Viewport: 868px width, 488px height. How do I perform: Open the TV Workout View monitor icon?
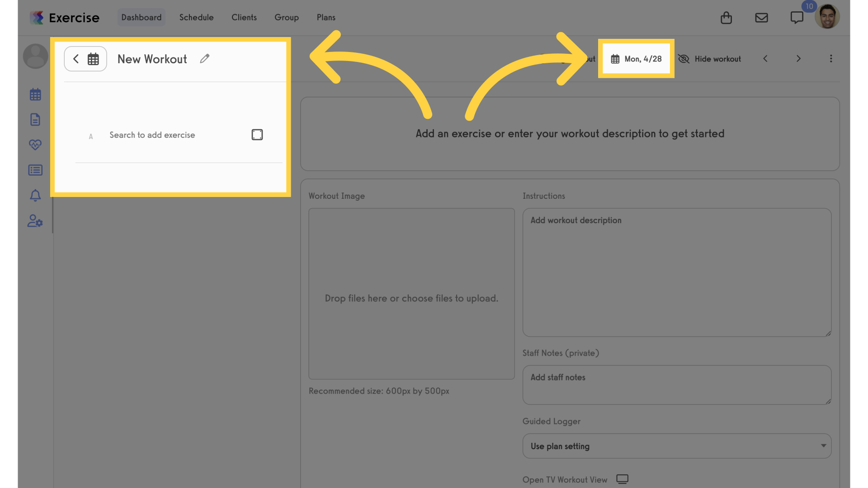pyautogui.click(x=623, y=479)
